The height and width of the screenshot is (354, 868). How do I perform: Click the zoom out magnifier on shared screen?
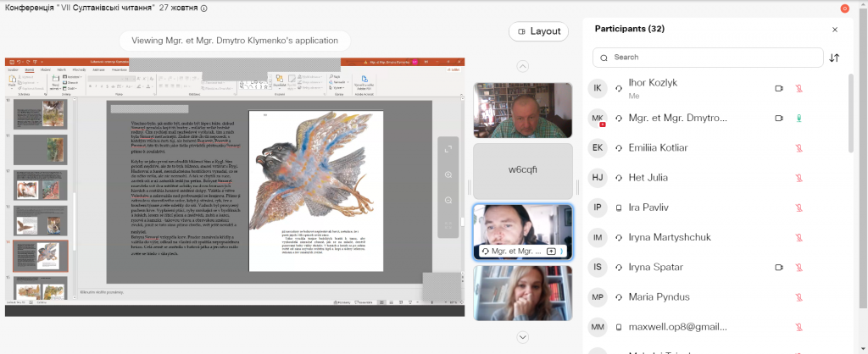[448, 200]
